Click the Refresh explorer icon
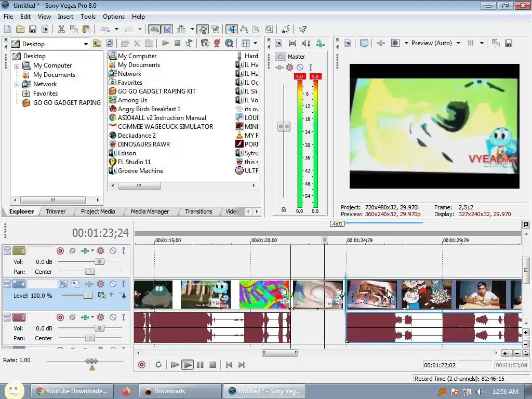 click(109, 43)
